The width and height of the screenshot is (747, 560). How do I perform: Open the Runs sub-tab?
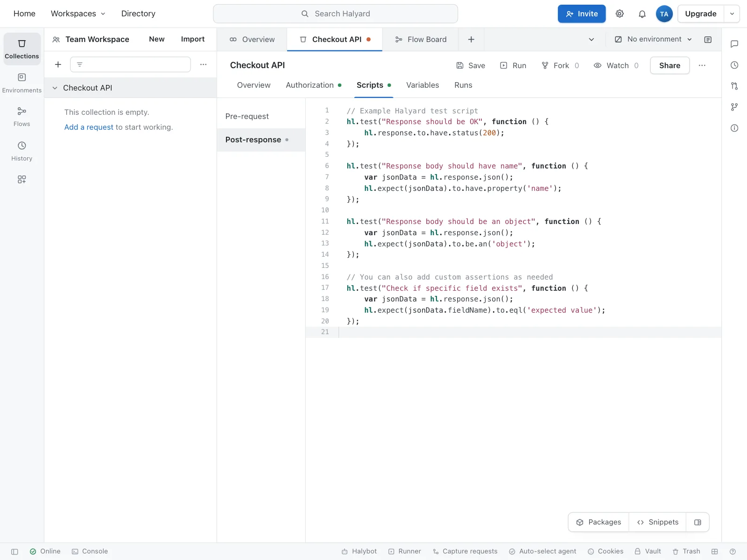pos(463,85)
